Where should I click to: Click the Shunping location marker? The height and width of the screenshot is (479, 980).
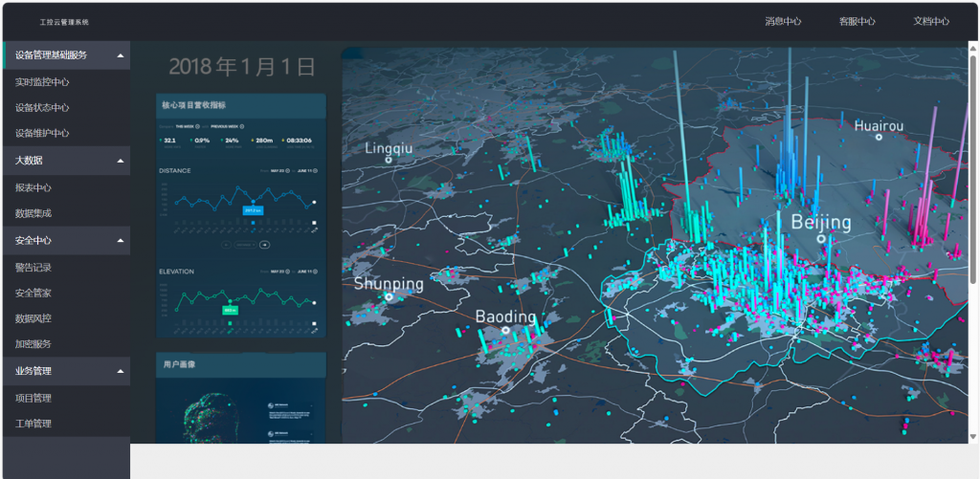pyautogui.click(x=389, y=297)
